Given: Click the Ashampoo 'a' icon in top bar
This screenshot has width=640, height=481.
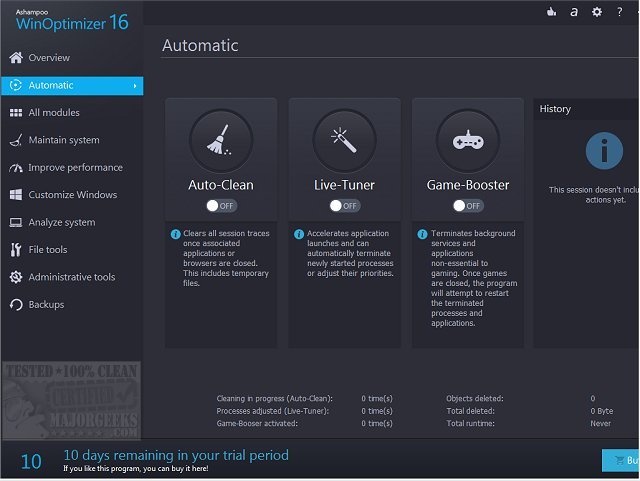Looking at the screenshot, I should tap(574, 12).
